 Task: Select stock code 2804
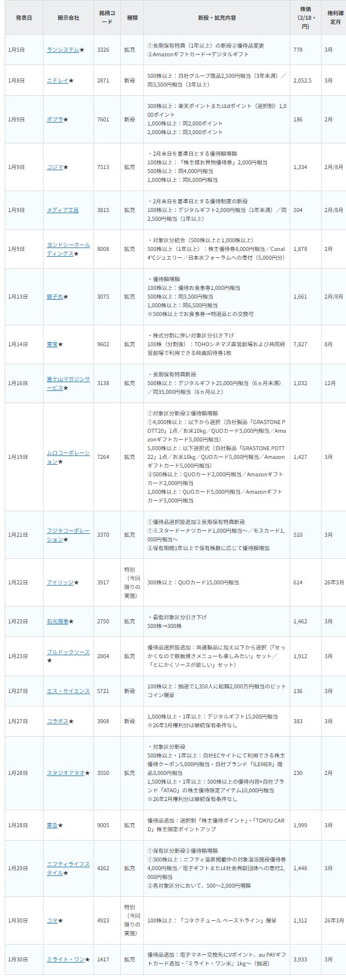point(103,656)
